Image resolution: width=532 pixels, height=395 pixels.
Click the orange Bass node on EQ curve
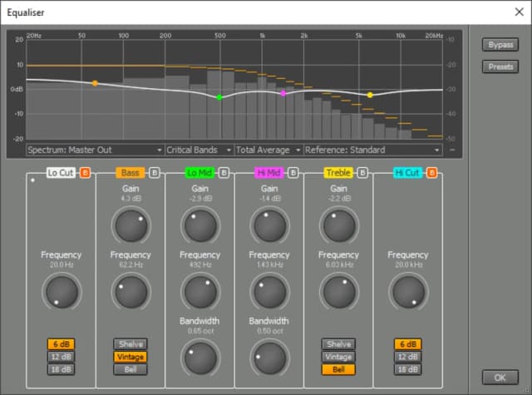pos(96,83)
